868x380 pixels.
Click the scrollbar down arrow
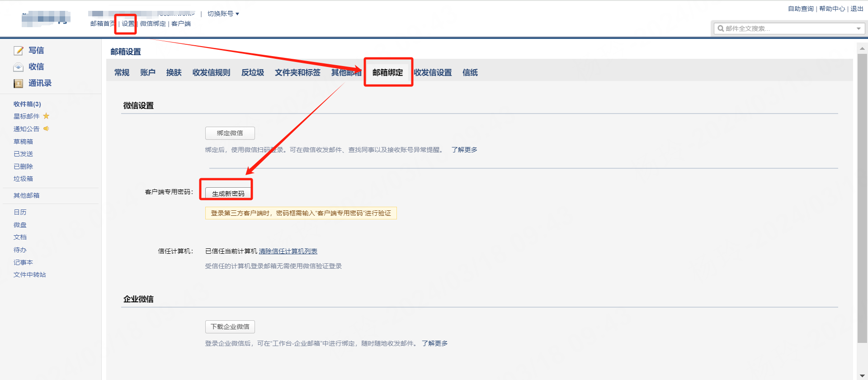pos(862,375)
